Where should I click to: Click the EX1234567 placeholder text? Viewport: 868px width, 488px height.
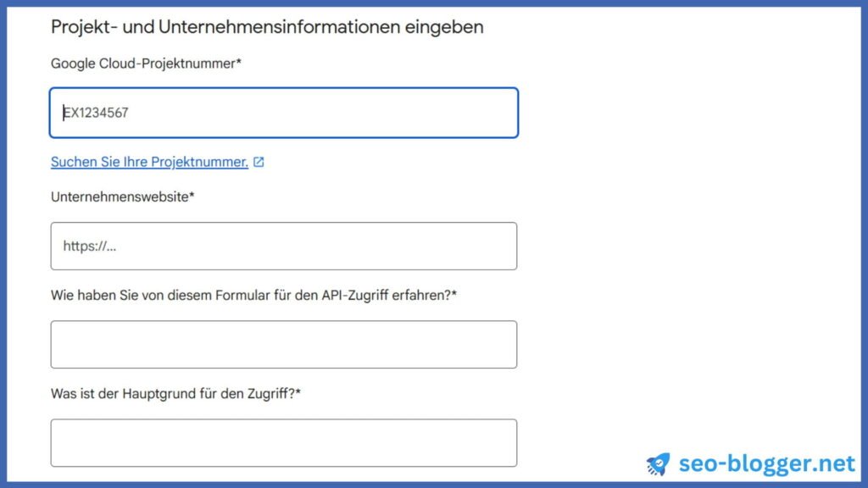(96, 113)
